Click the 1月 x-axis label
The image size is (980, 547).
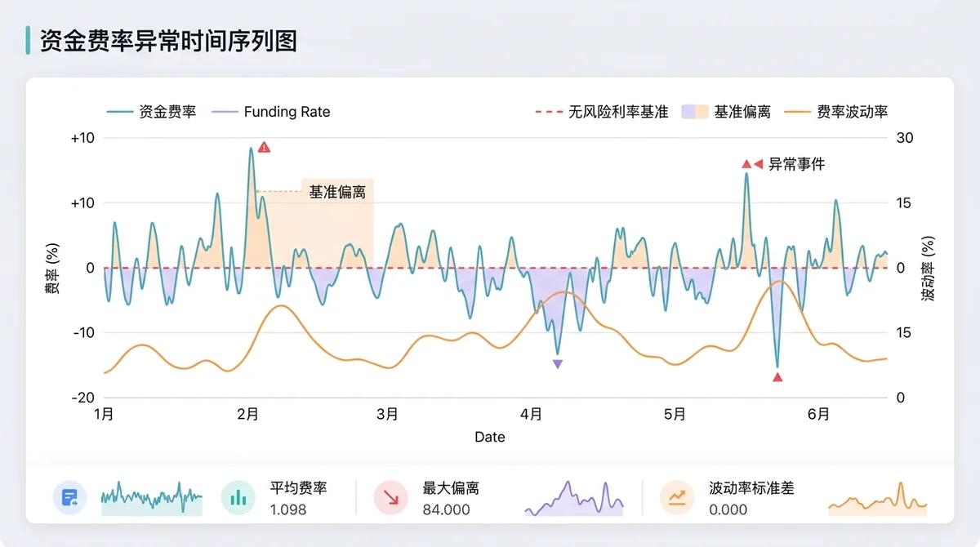point(104,414)
